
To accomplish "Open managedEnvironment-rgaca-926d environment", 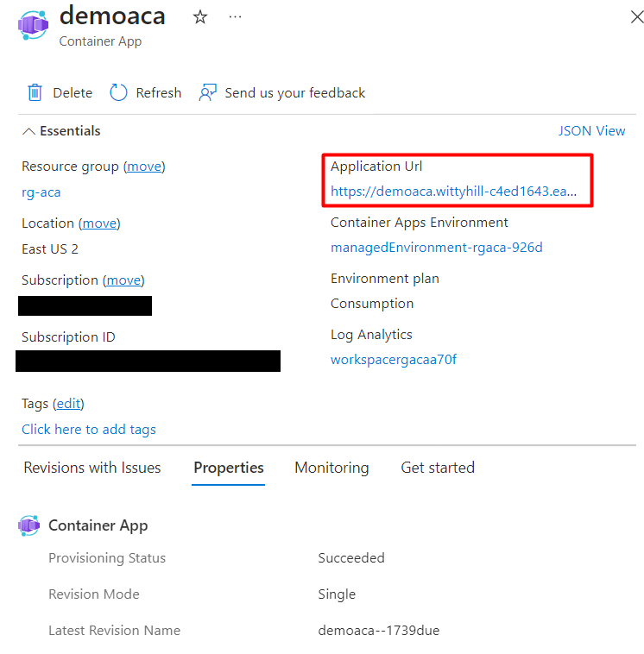I will pos(437,248).
